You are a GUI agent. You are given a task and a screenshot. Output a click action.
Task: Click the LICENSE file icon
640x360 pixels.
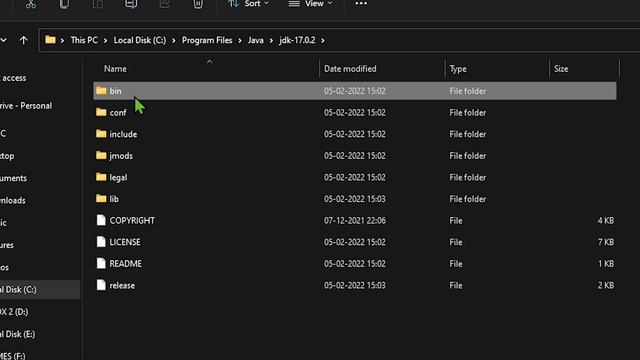101,242
